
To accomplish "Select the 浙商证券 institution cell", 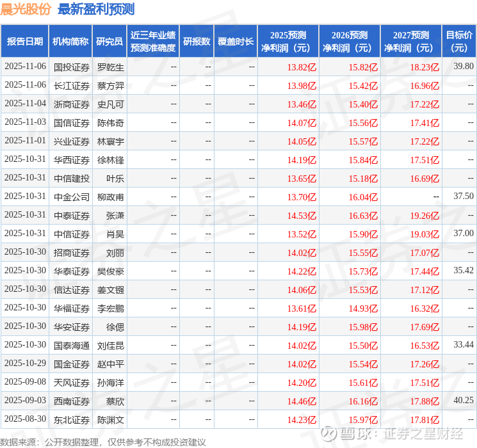I will click(x=72, y=104).
